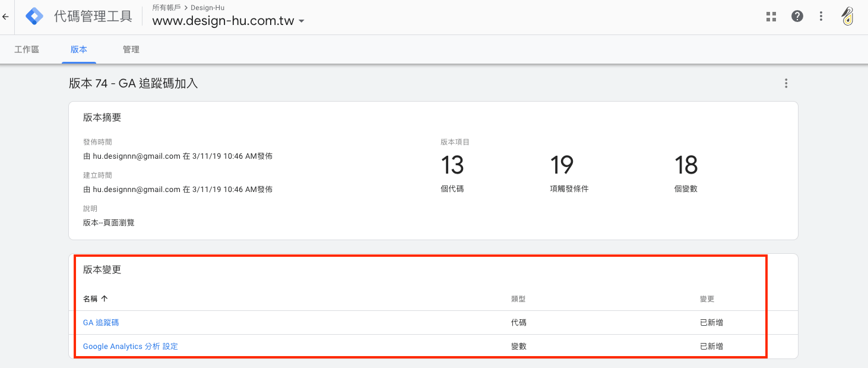This screenshot has width=868, height=368.
Task: Switch to the 工作區 tab
Action: (x=27, y=49)
